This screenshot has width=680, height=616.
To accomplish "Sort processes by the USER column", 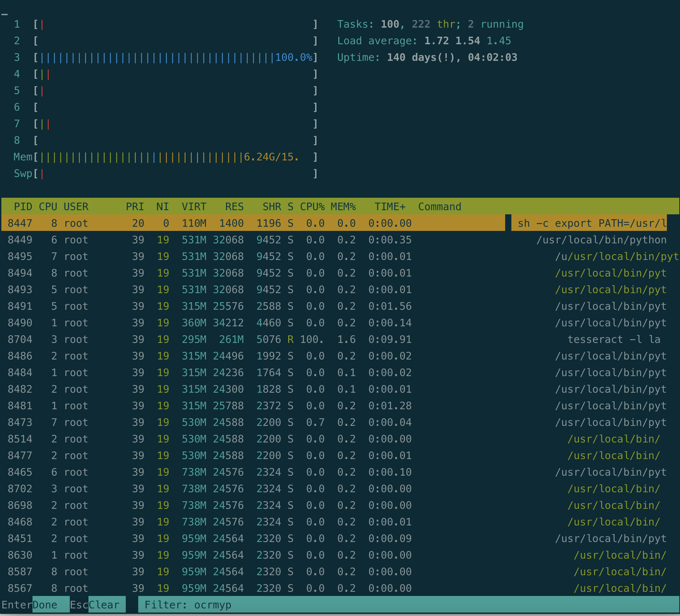I will (76, 206).
